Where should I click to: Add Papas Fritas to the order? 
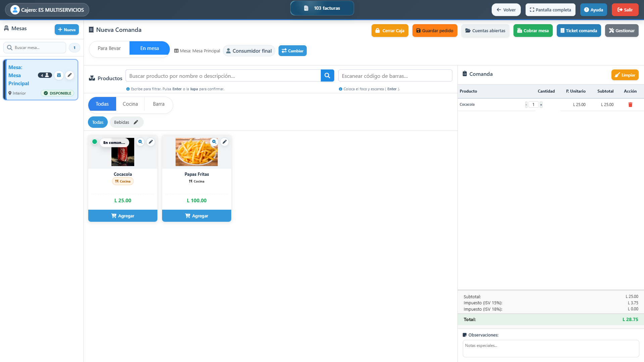tap(197, 216)
